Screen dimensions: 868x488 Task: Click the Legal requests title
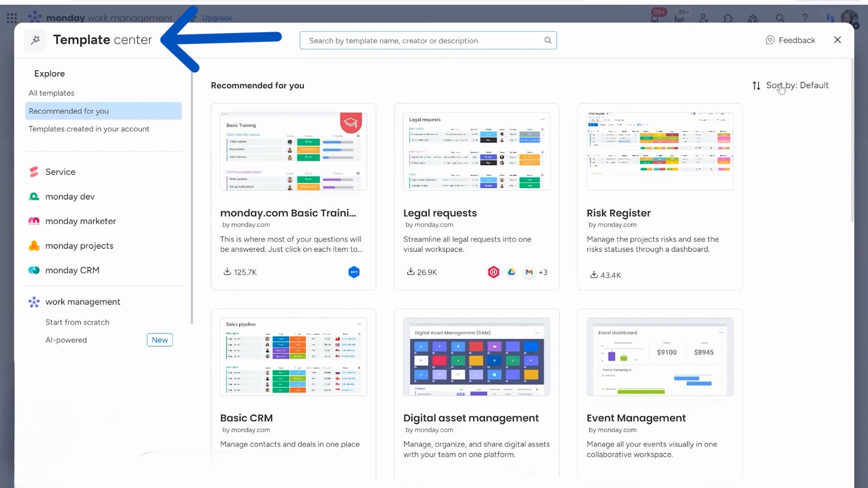tap(440, 213)
